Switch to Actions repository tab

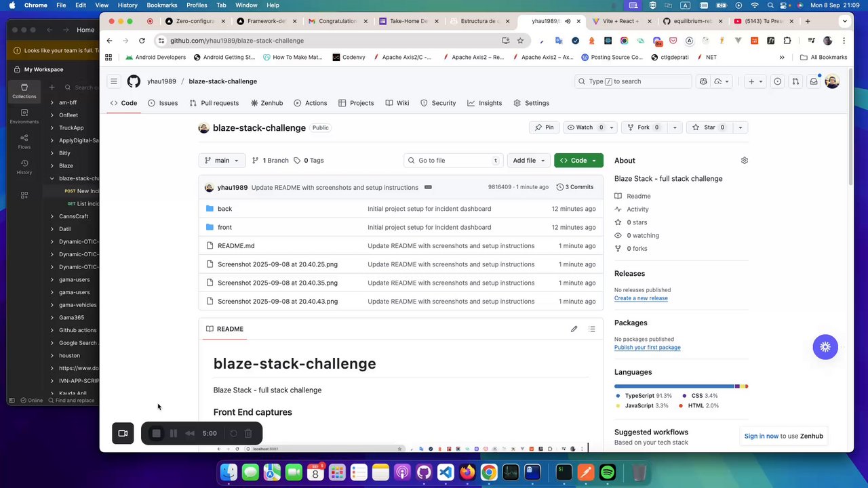311,103
